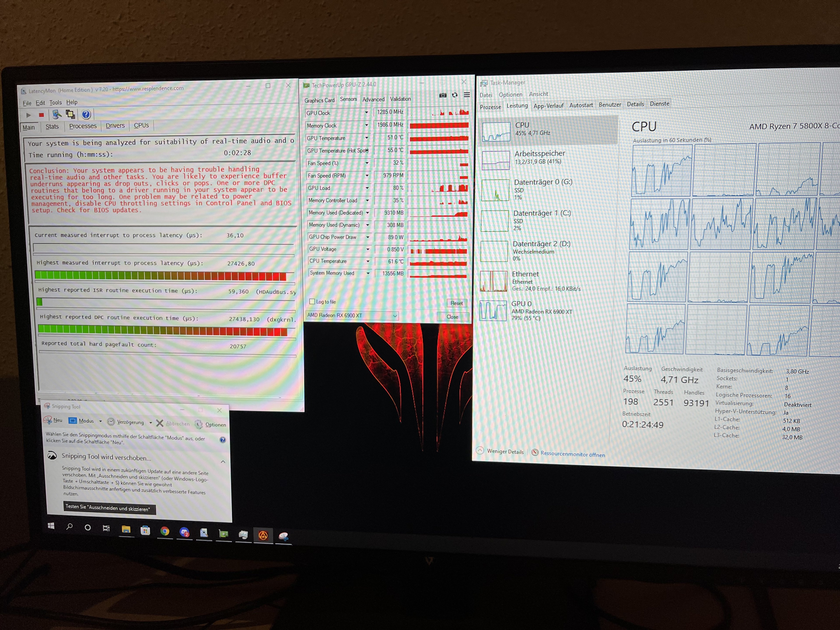Switch to the Drivers tab in LatencyMon

(115, 126)
